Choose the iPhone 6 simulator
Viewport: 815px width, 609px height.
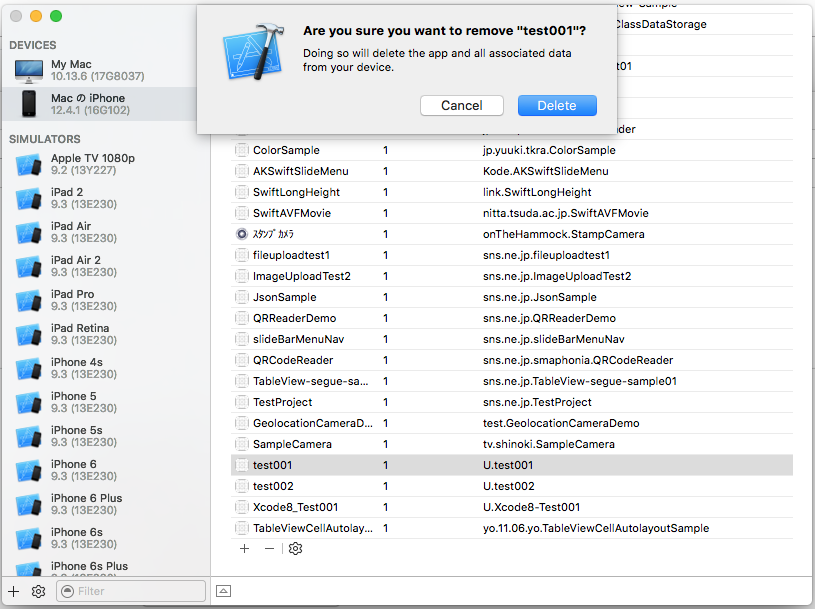coord(106,470)
